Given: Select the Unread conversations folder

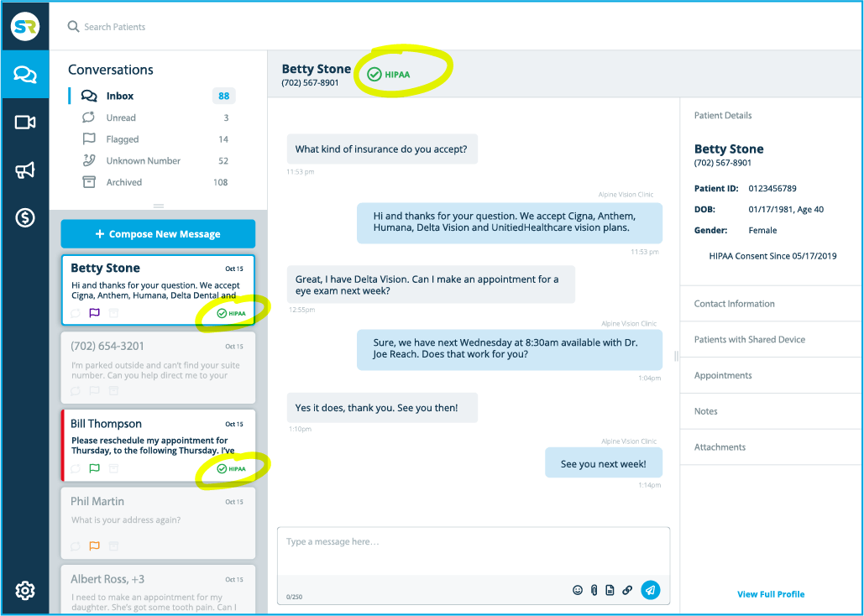Looking at the screenshot, I should [x=121, y=118].
